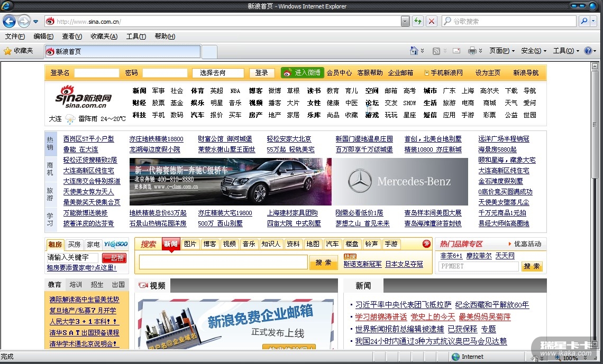Image resolution: width=603 pixels, height=364 pixels.
Task: Click the blue Help question mark icon
Action: 588,51
